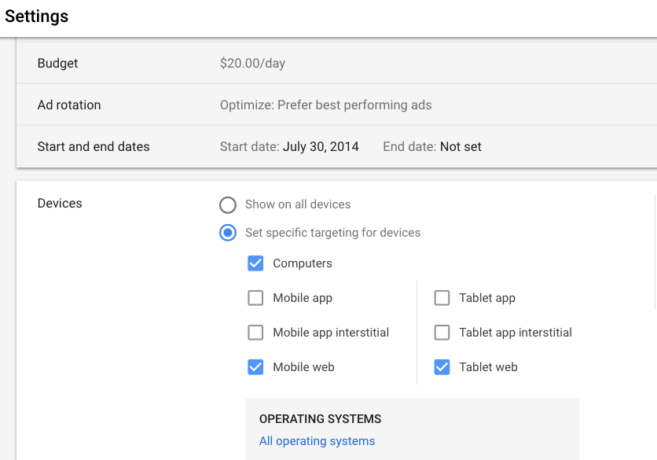This screenshot has width=657, height=460.
Task: Uncheck the Computers checkbox
Action: 256,264
